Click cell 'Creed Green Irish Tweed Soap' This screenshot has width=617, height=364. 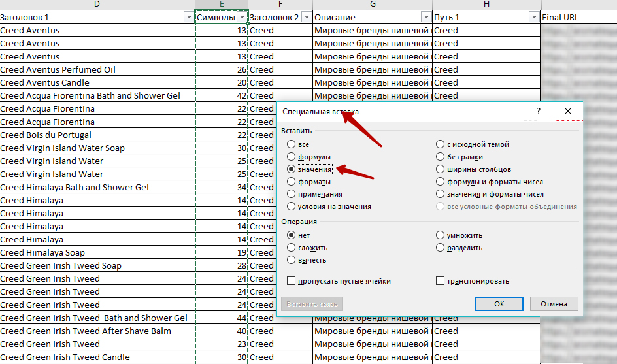[x=97, y=265]
